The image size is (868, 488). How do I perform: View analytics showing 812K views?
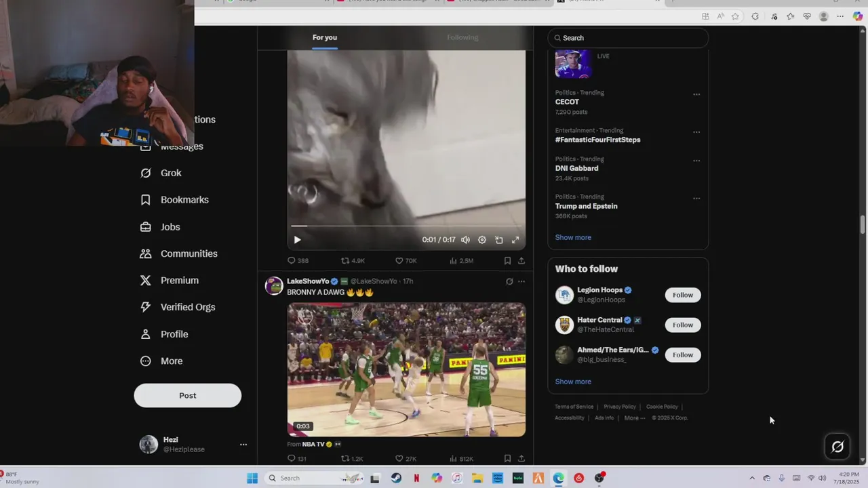tap(461, 459)
